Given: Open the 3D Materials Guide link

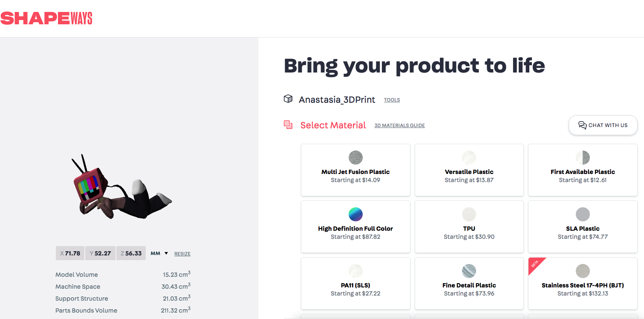Looking at the screenshot, I should point(399,125).
